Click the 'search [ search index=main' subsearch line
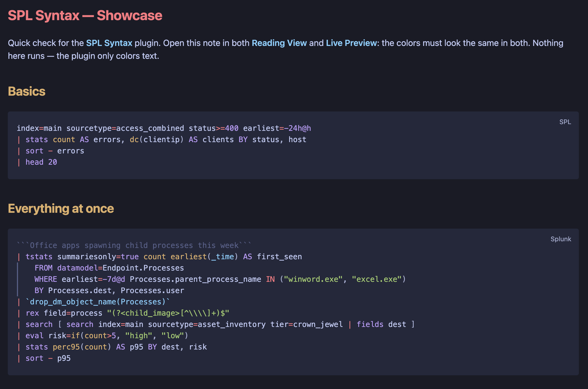The width and height of the screenshot is (588, 389). (216, 324)
